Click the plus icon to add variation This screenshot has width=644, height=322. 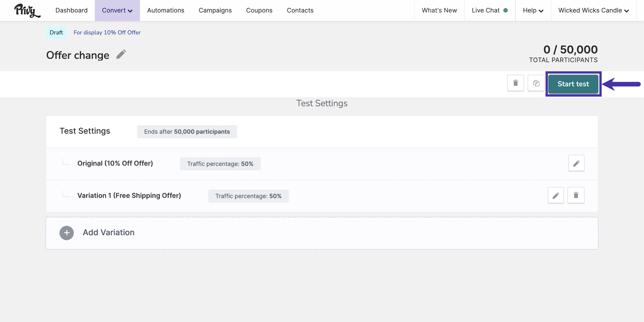[x=66, y=233]
